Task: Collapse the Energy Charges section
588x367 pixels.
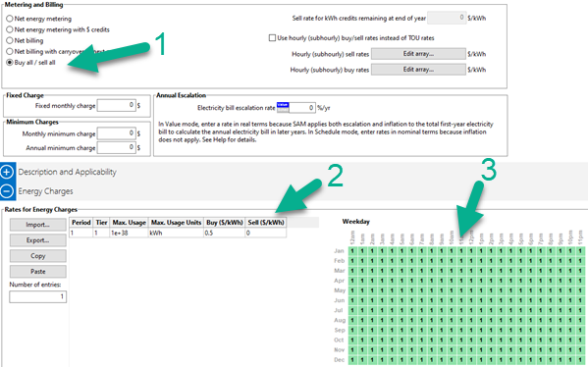Action: coord(7,190)
